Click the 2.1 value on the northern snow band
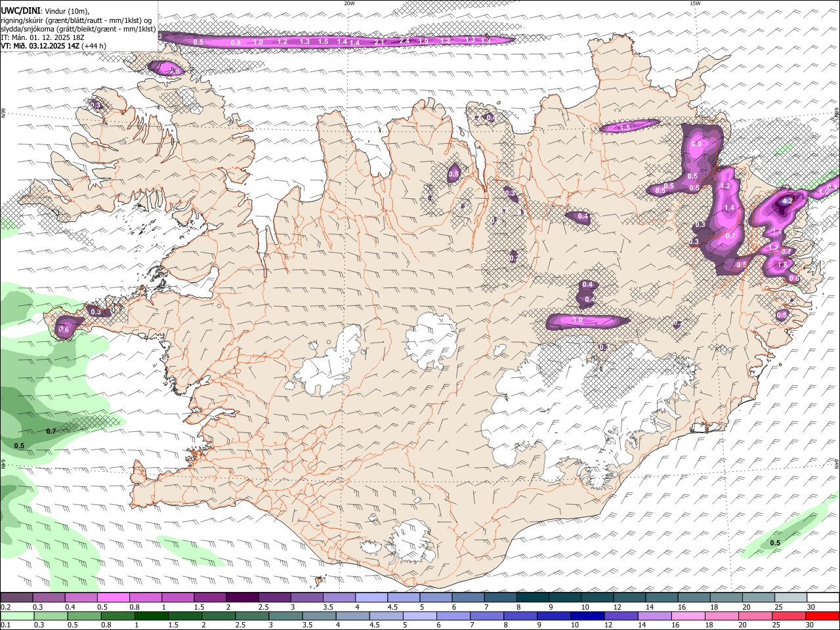840x630 pixels. click(379, 41)
